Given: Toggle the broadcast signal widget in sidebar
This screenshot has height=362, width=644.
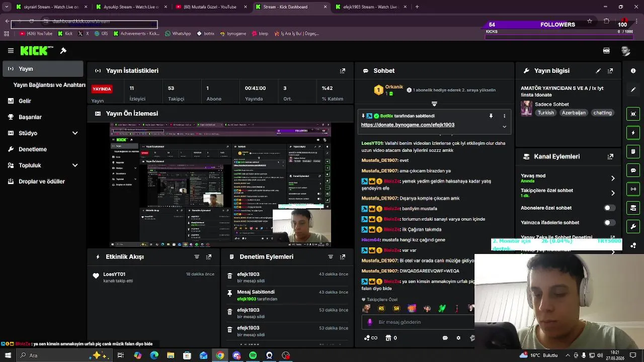Looking at the screenshot, I should click(633, 189).
